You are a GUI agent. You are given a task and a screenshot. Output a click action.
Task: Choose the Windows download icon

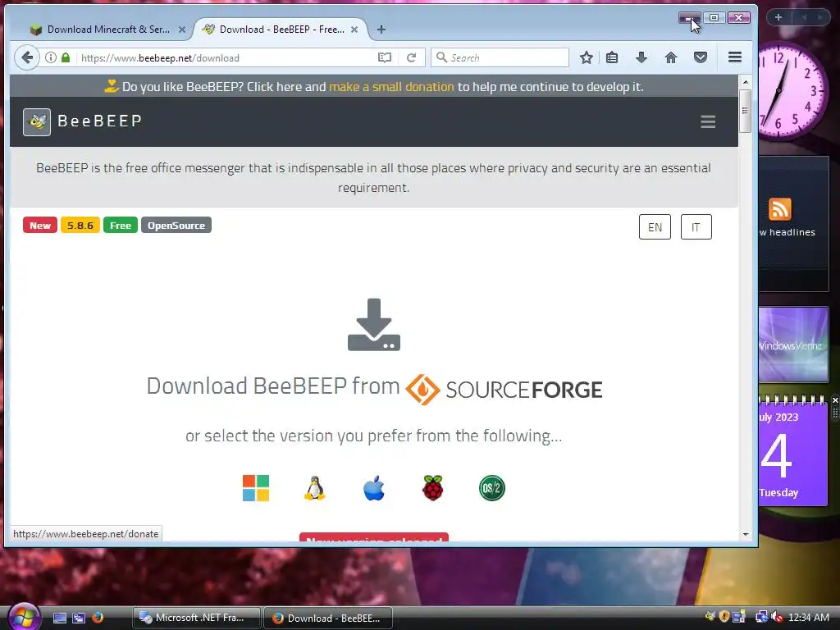coord(256,488)
